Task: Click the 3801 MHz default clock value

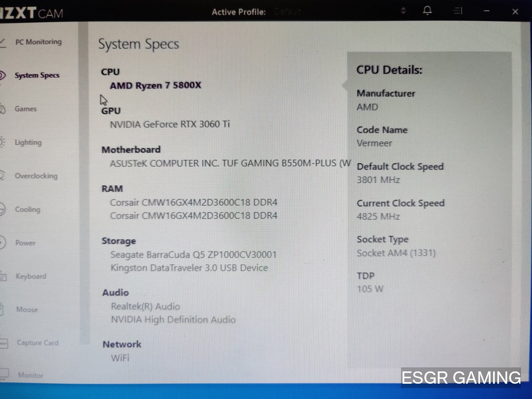Action: click(x=378, y=180)
